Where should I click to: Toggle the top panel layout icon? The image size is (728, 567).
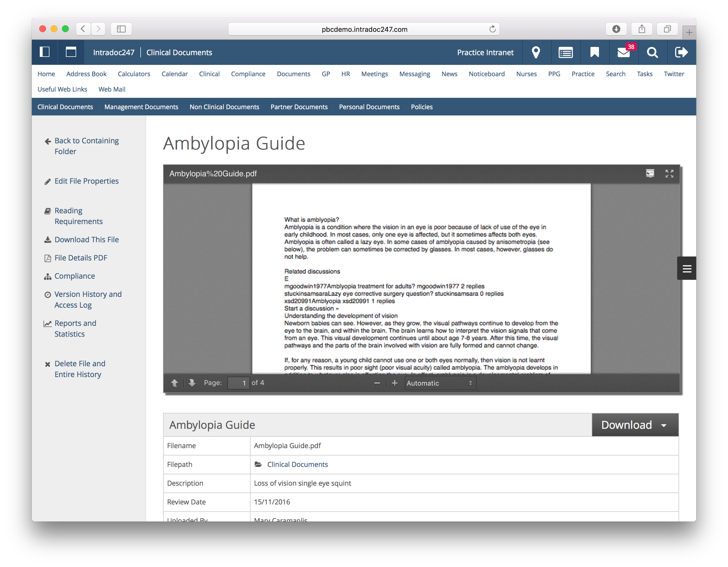(x=71, y=52)
